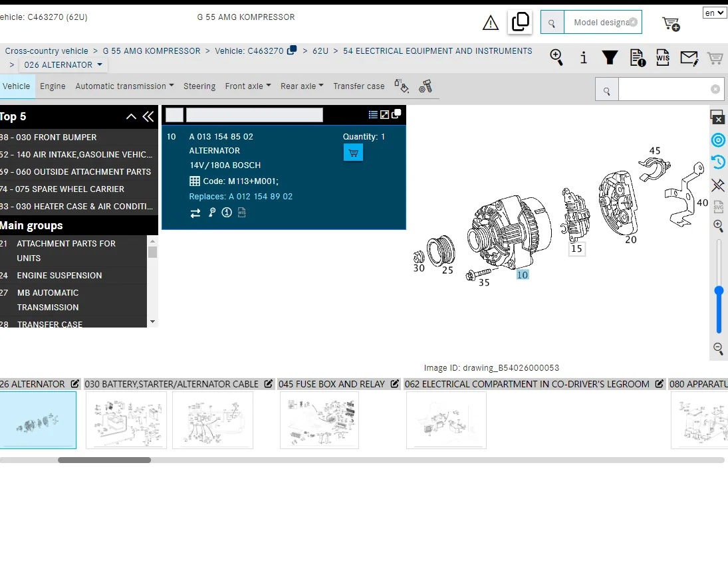728x580 pixels.
Task: Click the key icon under alternator part
Action: pyautogui.click(x=211, y=213)
